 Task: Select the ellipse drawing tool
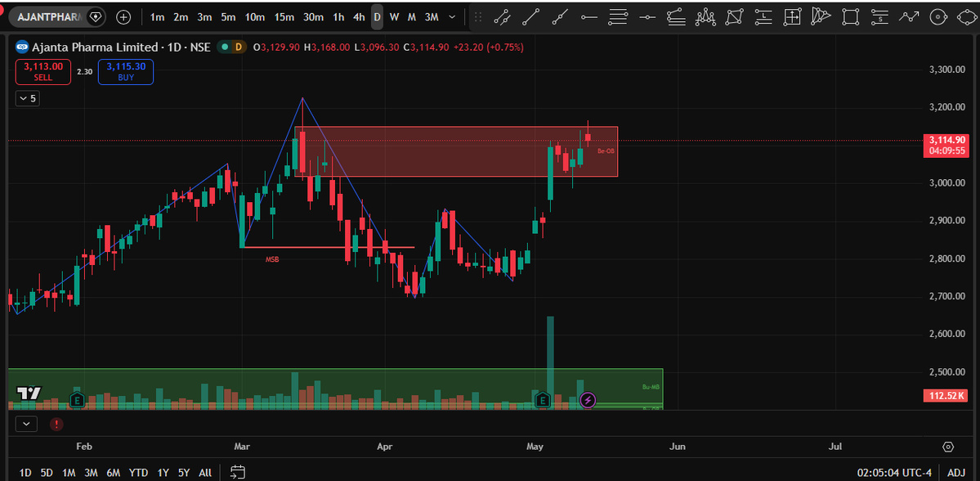click(967, 17)
